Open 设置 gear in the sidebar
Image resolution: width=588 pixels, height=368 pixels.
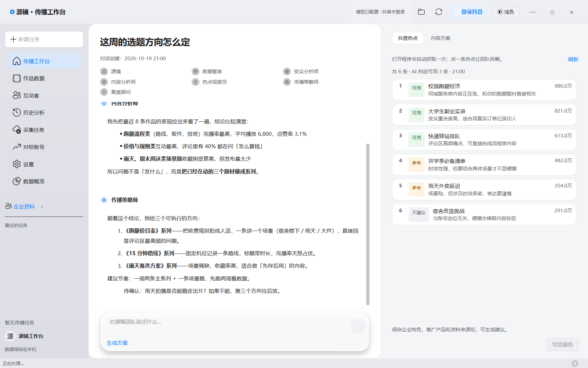pyautogui.click(x=44, y=164)
